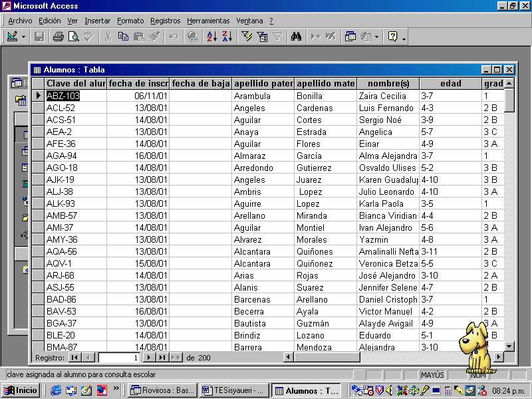Open filter by form
Screen dimensions: 532x399
[x=262, y=37]
